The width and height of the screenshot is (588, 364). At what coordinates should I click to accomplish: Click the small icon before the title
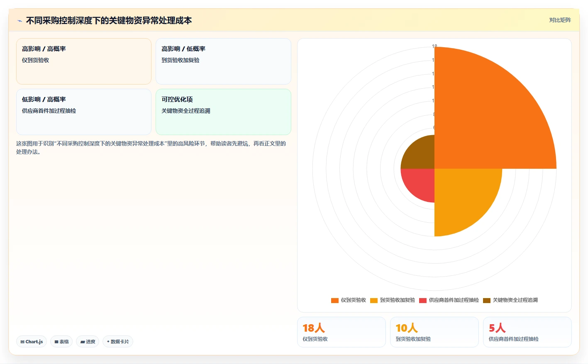click(20, 21)
